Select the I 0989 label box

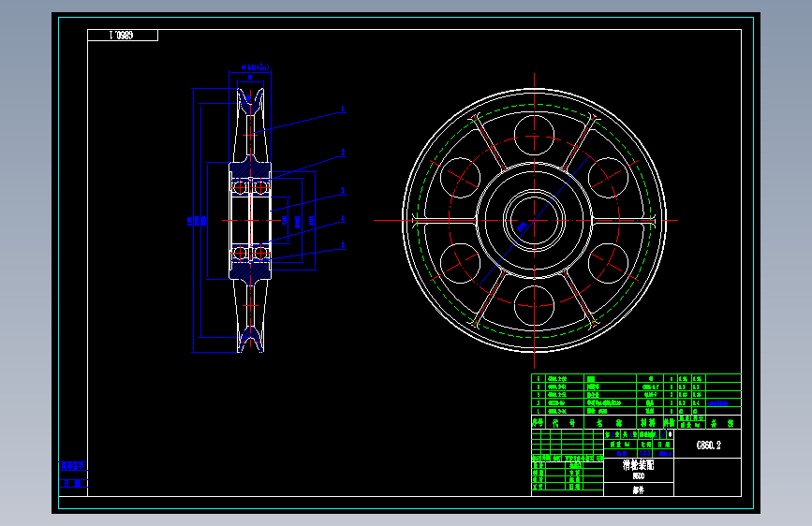coord(123,36)
